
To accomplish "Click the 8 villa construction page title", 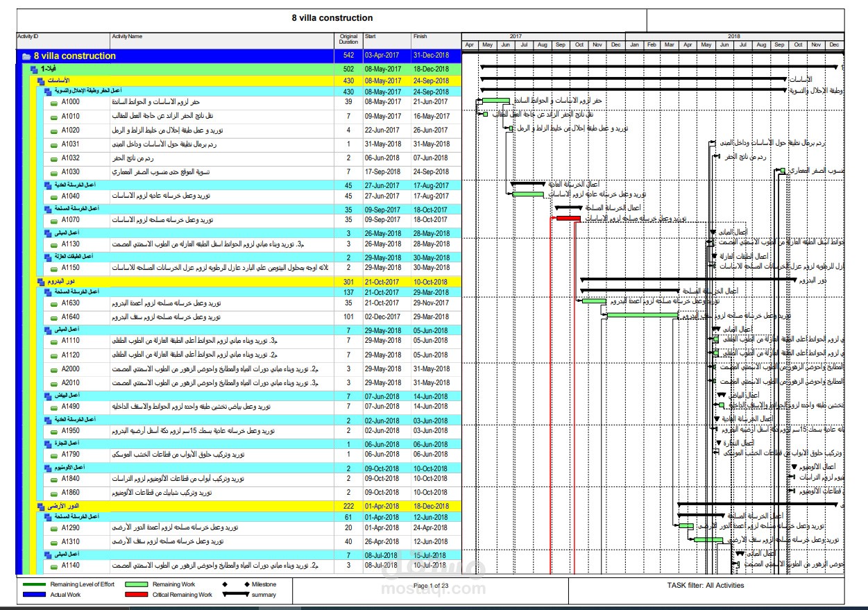I will pos(332,19).
